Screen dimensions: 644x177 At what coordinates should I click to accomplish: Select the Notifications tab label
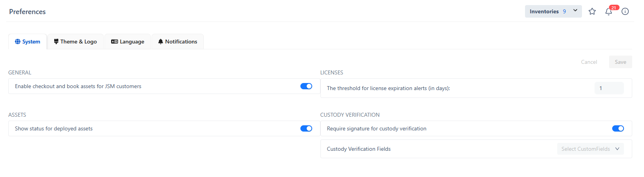pyautogui.click(x=181, y=42)
